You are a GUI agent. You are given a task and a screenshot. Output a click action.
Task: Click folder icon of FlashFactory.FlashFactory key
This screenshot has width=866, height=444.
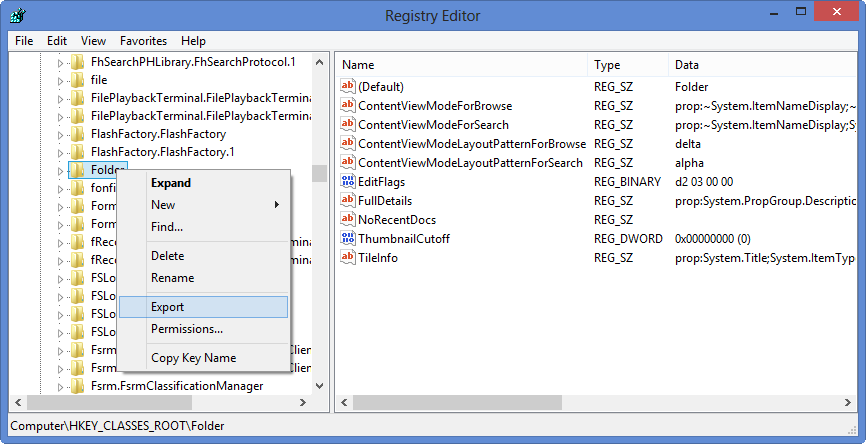click(x=77, y=134)
